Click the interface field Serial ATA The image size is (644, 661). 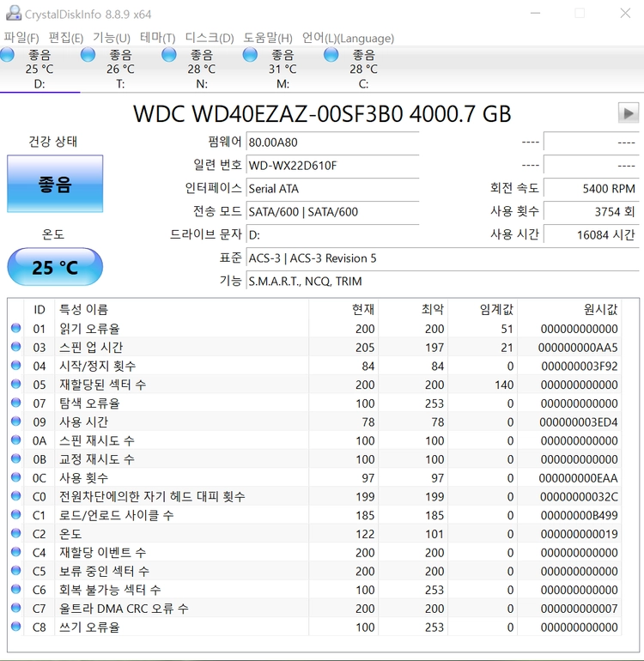tap(332, 189)
